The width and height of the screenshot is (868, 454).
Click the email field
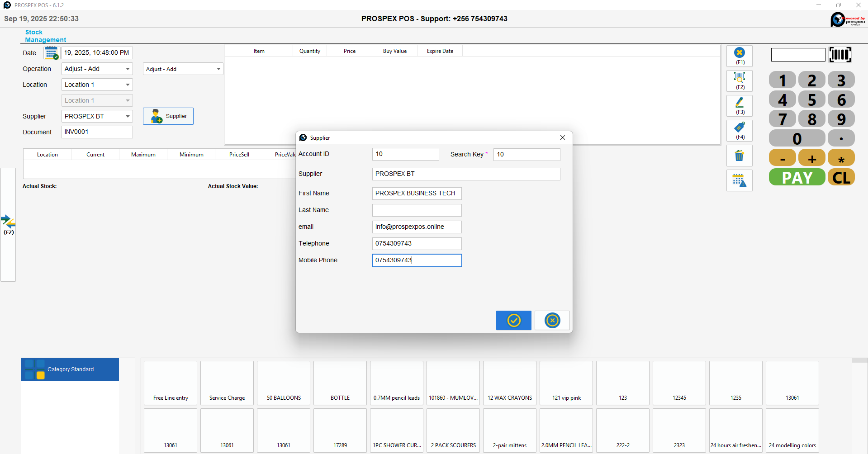(x=417, y=227)
